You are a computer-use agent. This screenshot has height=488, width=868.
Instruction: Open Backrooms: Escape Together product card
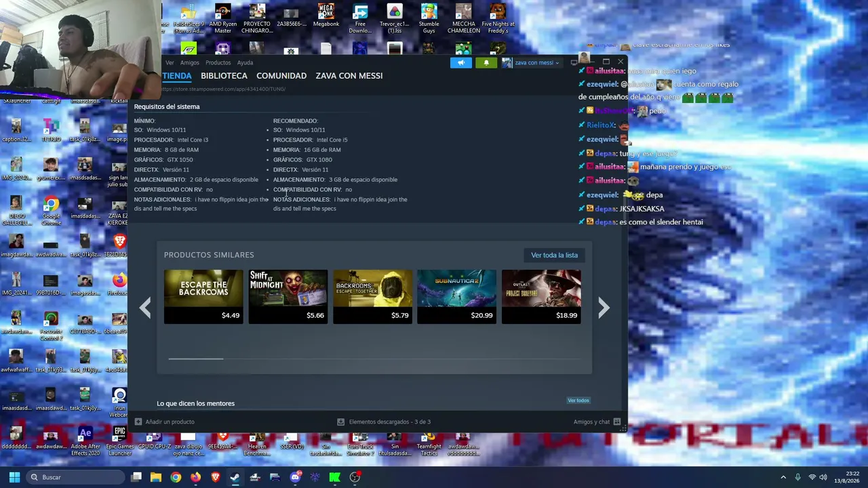(372, 296)
